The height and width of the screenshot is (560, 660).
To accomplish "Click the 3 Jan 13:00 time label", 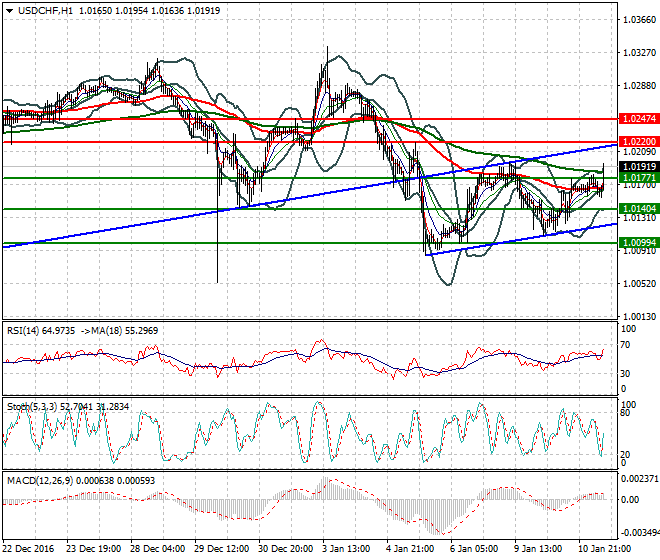I will (x=346, y=549).
